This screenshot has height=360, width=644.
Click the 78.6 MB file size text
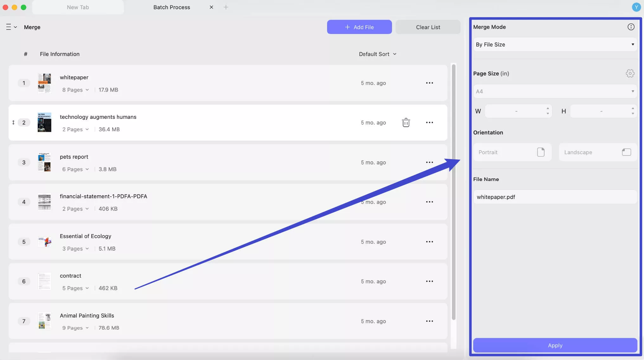click(x=109, y=328)
